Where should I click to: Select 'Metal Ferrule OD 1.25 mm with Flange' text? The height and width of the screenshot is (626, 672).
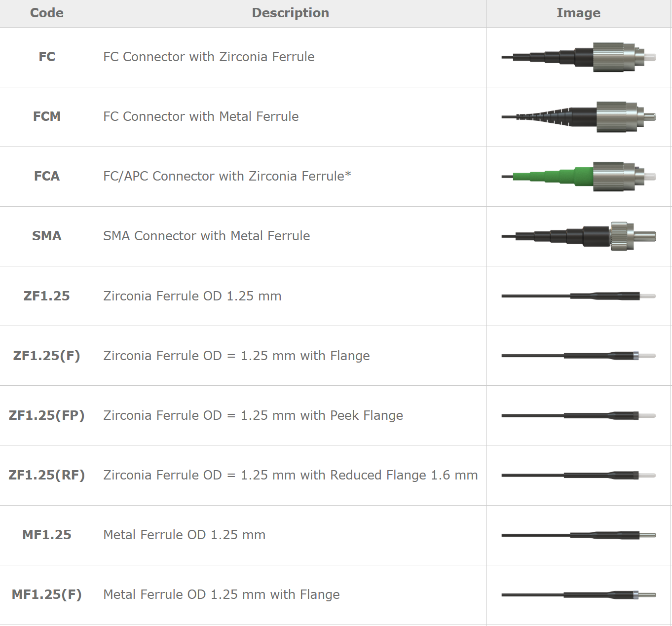click(x=222, y=594)
